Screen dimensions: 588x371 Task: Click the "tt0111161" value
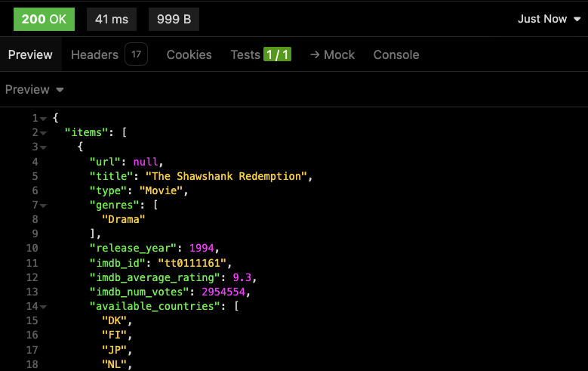[x=192, y=263]
